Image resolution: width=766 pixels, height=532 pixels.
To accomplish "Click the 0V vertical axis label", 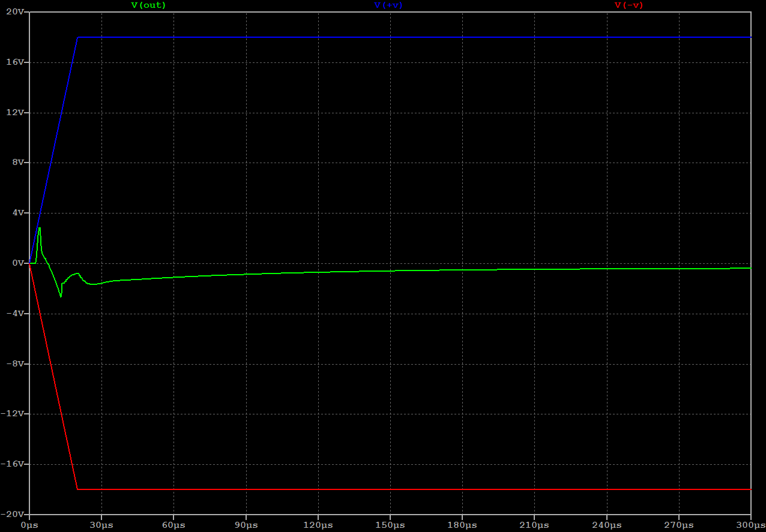I will [19, 263].
